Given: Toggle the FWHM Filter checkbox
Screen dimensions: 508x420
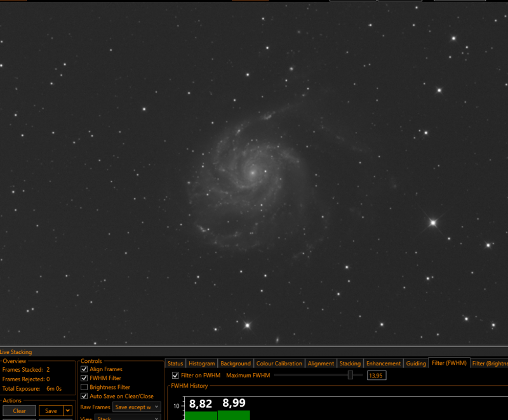Looking at the screenshot, I should click(x=84, y=378).
